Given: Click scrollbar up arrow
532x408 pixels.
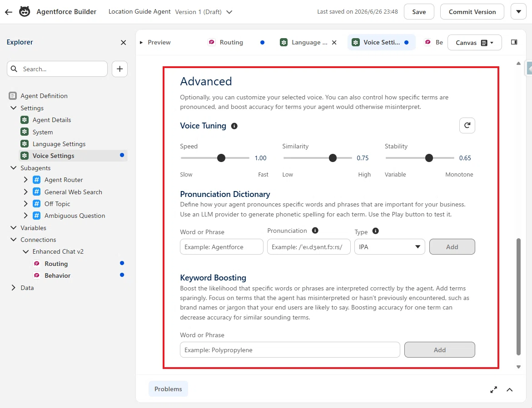Looking at the screenshot, I should click(518, 64).
